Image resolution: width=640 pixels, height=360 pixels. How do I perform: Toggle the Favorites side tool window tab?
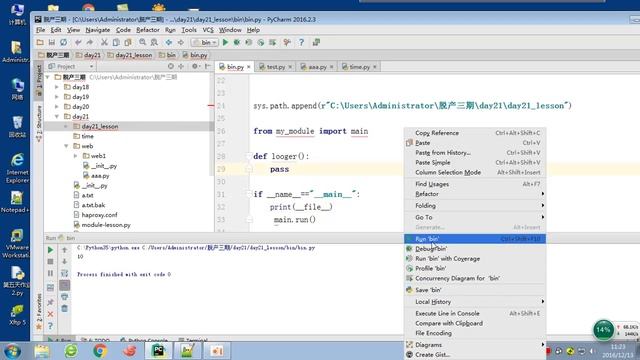pyautogui.click(x=39, y=311)
